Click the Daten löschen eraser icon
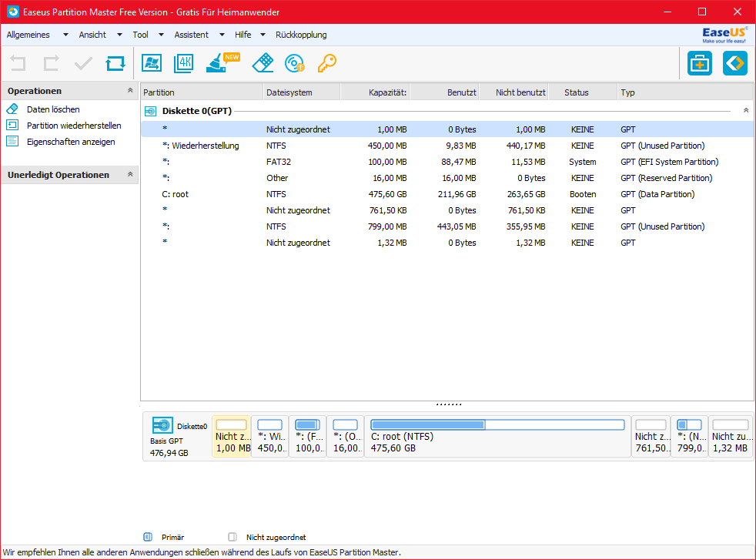This screenshot has height=560, width=756. click(x=12, y=109)
